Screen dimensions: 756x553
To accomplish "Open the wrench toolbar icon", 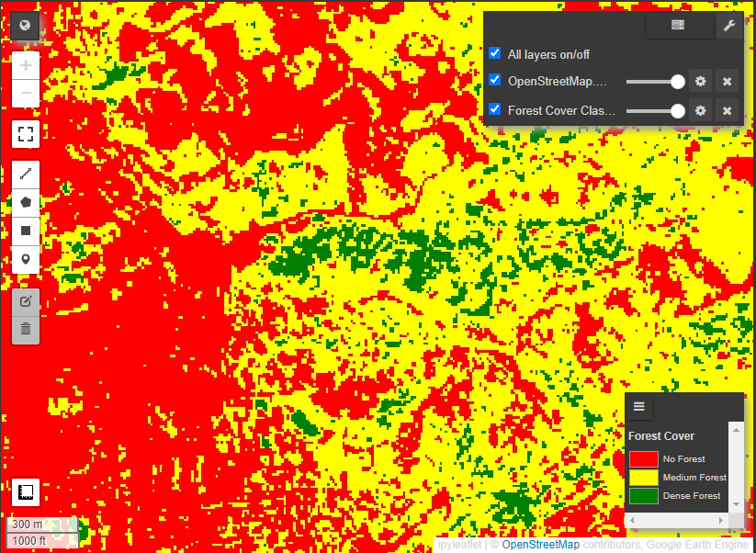I will [729, 25].
